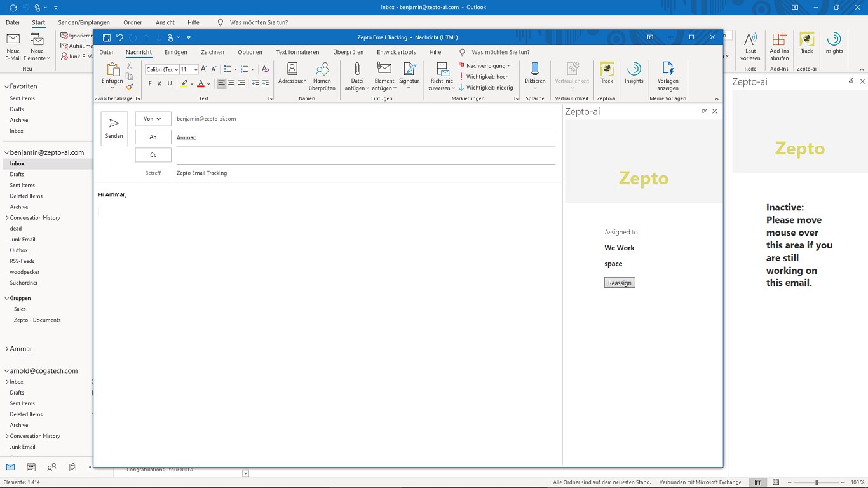Click Laut vorlesen in main Outlook ribbon
This screenshot has width=868, height=488.
pyautogui.click(x=750, y=47)
